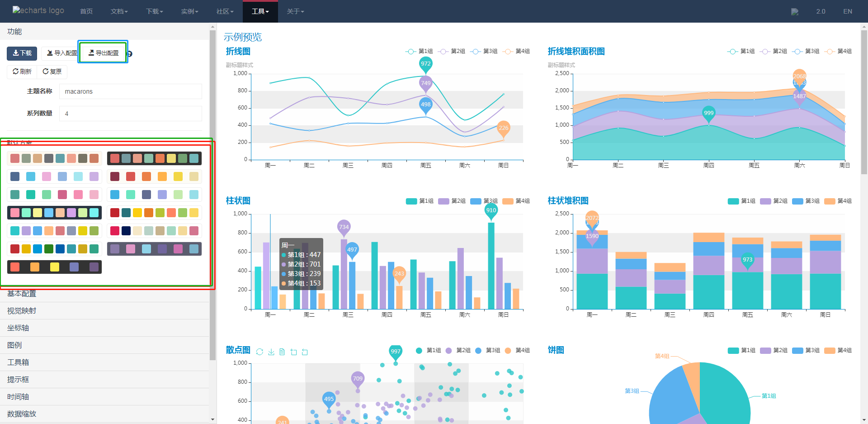Open the 实例 dropdown in the navbar

click(x=190, y=11)
